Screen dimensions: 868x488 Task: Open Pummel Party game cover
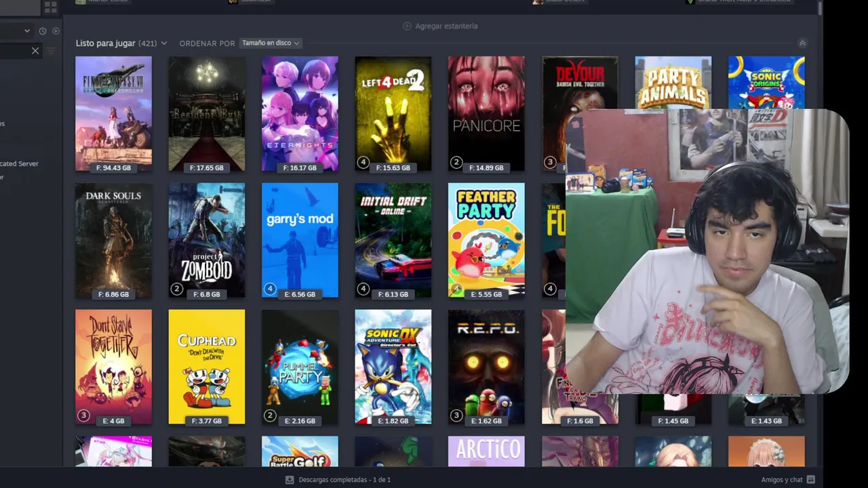(300, 367)
